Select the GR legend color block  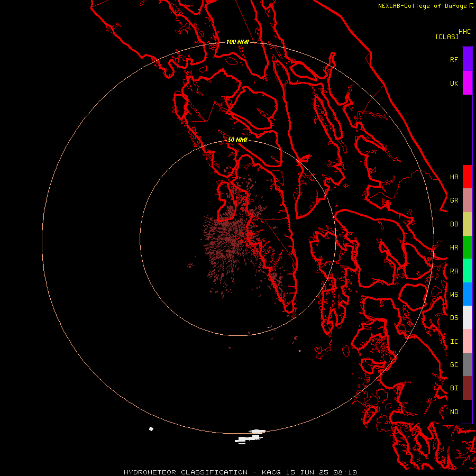coord(467,200)
